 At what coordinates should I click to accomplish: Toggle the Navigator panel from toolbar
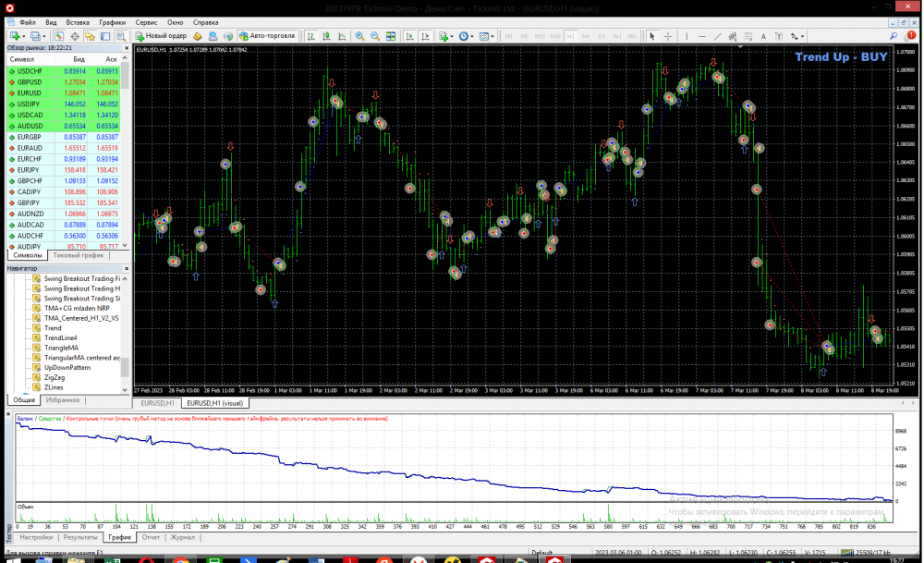[91, 36]
